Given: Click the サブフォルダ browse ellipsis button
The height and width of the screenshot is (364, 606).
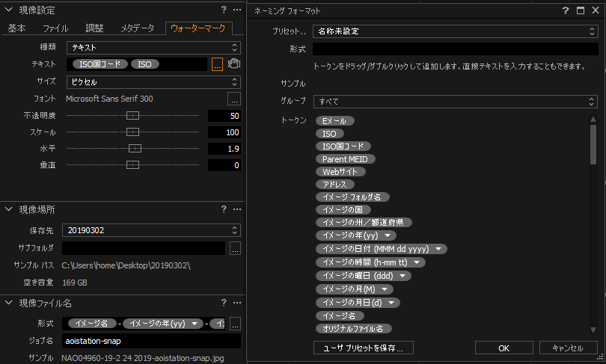Looking at the screenshot, I should point(234,247).
